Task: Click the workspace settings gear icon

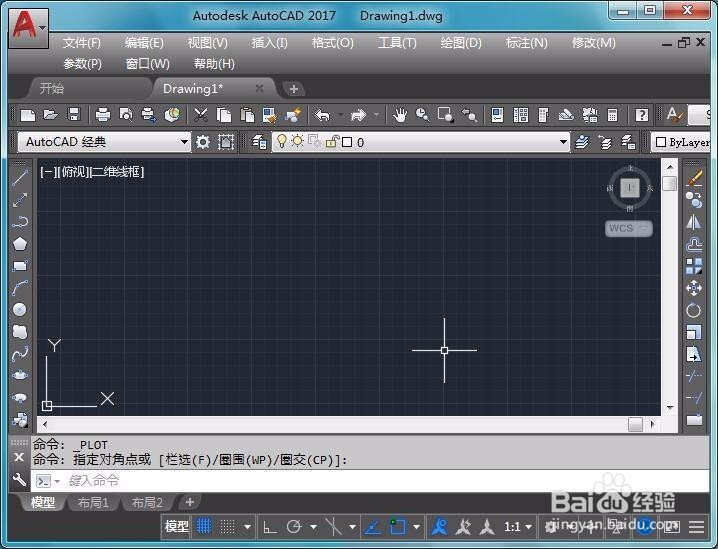Action: click(203, 142)
